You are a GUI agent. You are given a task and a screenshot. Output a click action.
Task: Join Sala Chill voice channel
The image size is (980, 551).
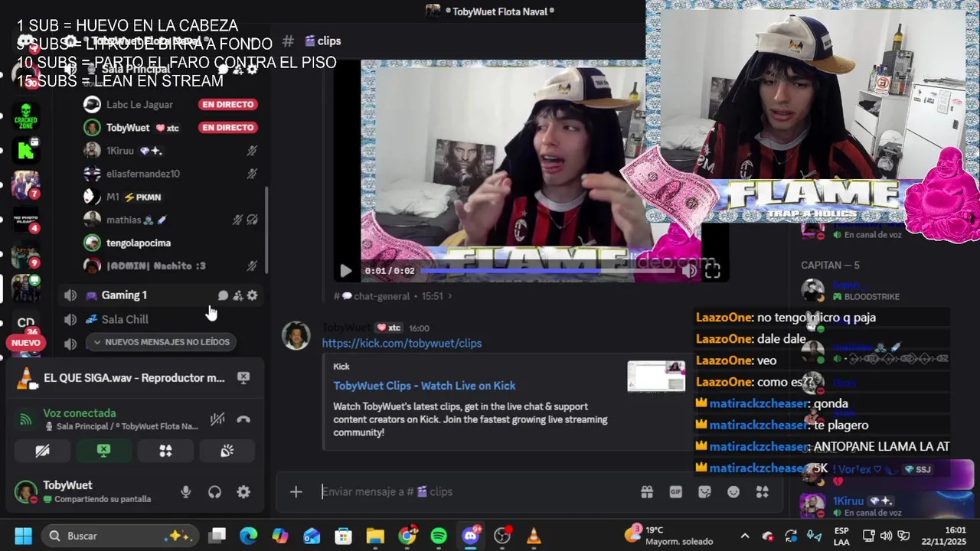click(x=125, y=319)
